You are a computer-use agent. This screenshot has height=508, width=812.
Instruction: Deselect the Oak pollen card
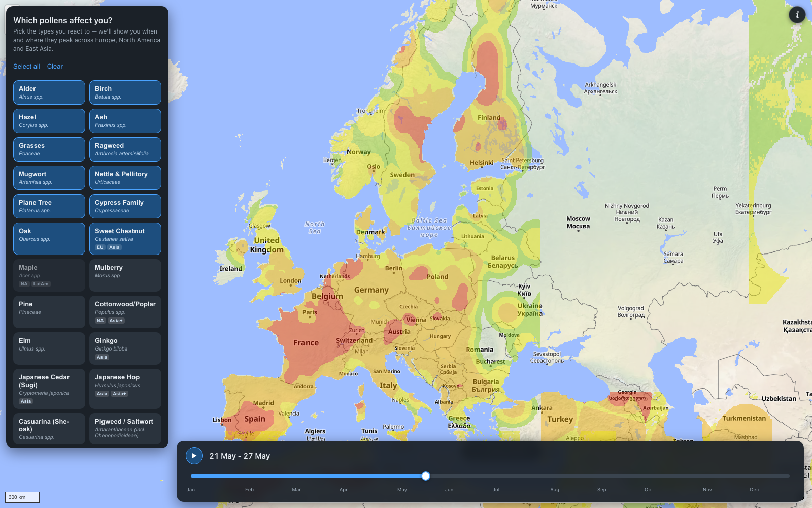tap(49, 239)
